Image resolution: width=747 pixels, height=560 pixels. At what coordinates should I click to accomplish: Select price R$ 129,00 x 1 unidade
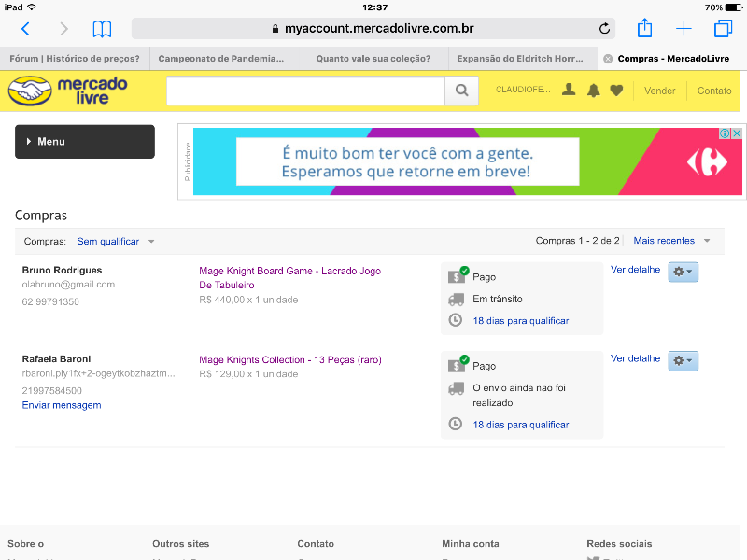248,374
